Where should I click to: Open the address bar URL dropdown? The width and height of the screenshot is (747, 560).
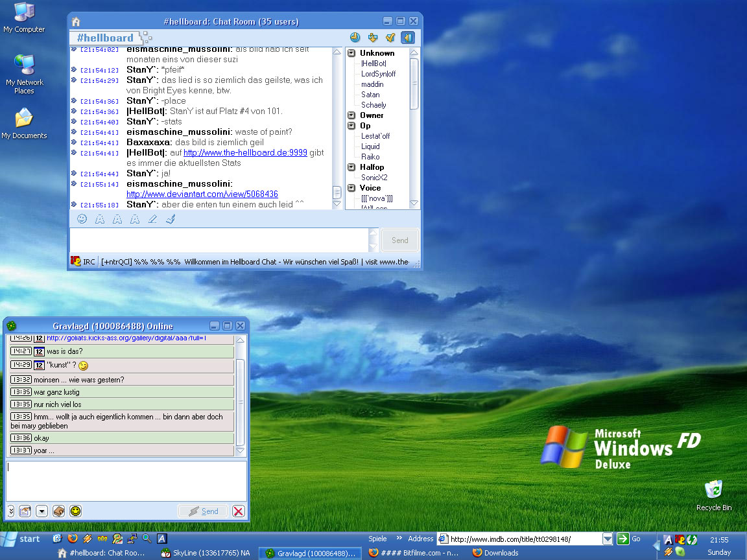coord(607,539)
